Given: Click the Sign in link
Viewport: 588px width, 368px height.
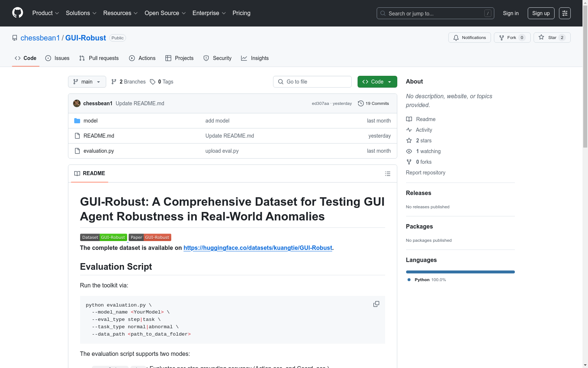Looking at the screenshot, I should click(511, 13).
